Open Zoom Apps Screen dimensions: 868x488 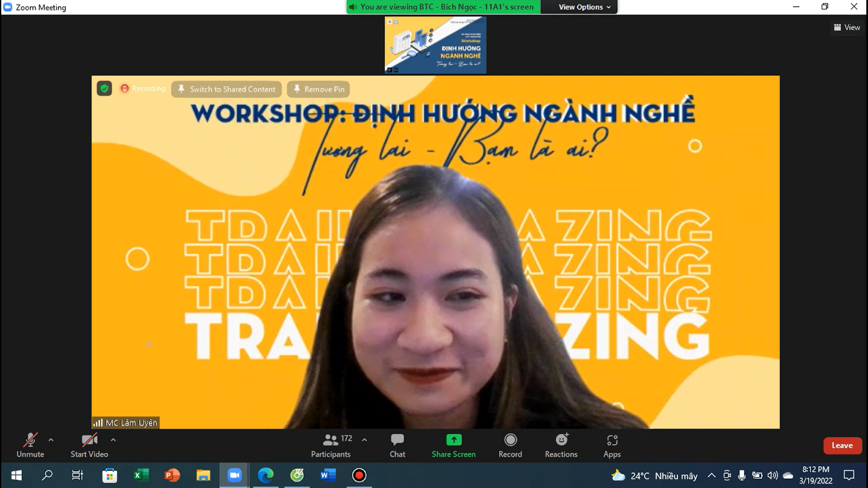pyautogui.click(x=612, y=445)
